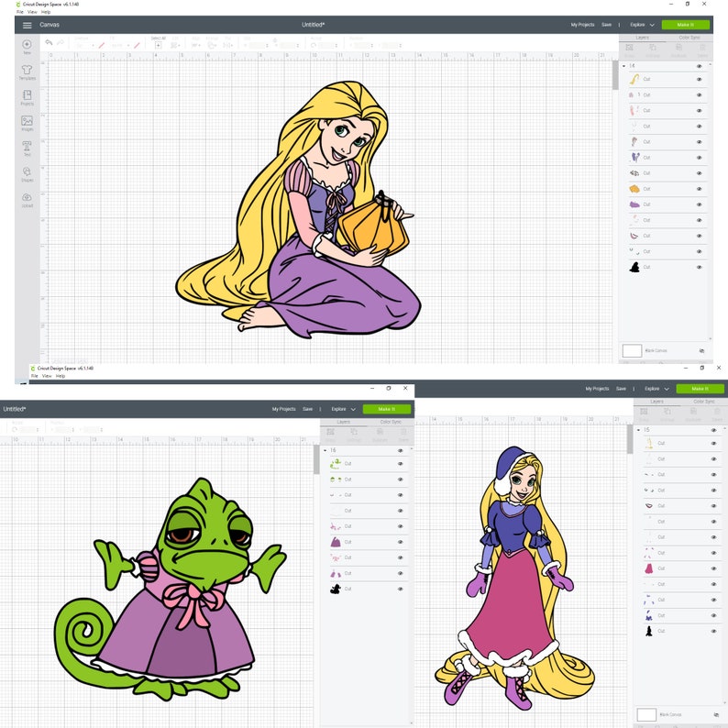This screenshot has width=728, height=728.
Task: Collapse layer group 14
Action: (x=624, y=66)
